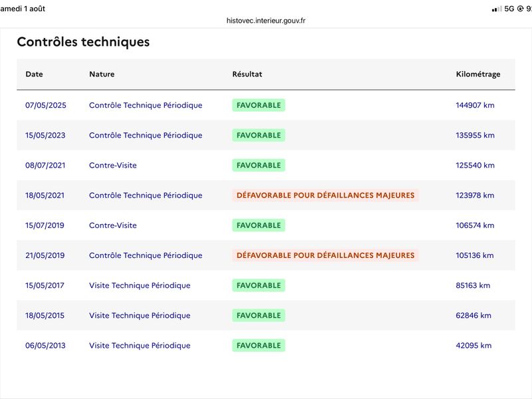Select the FAVORABLE badge for 07/05/2025
The image size is (532, 399).
(x=259, y=105)
